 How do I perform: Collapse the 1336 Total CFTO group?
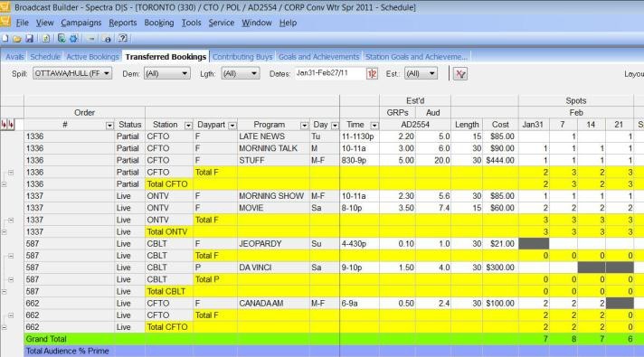coord(4,184)
